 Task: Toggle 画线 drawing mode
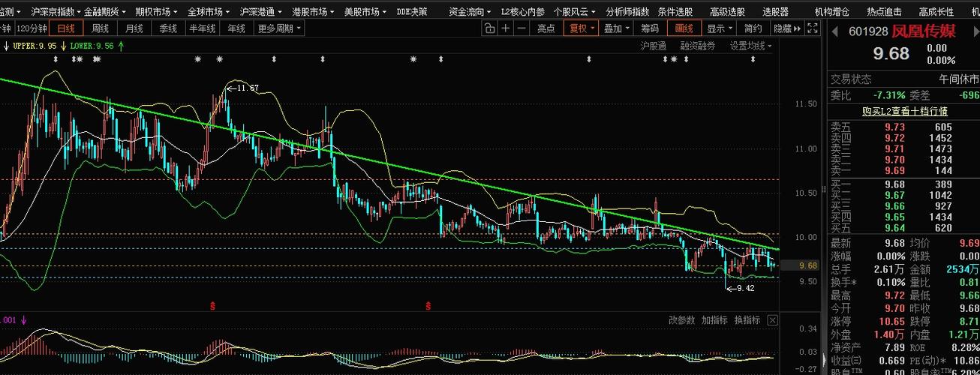(x=684, y=28)
